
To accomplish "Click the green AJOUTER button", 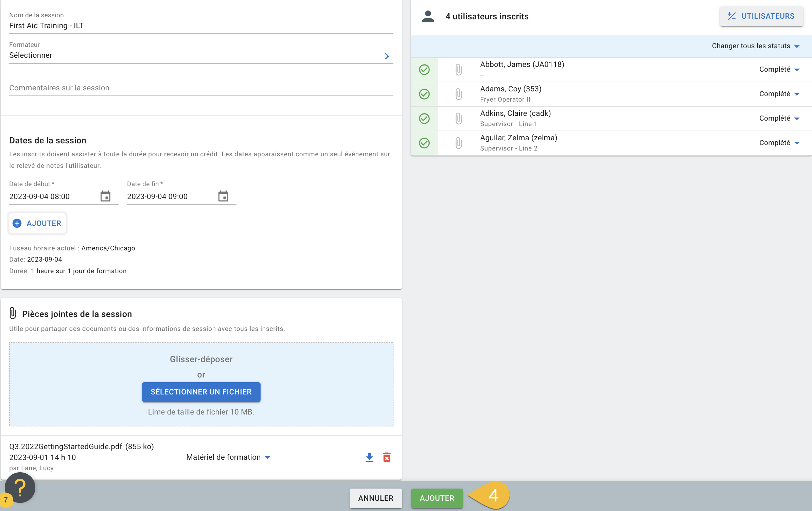I will [x=437, y=498].
